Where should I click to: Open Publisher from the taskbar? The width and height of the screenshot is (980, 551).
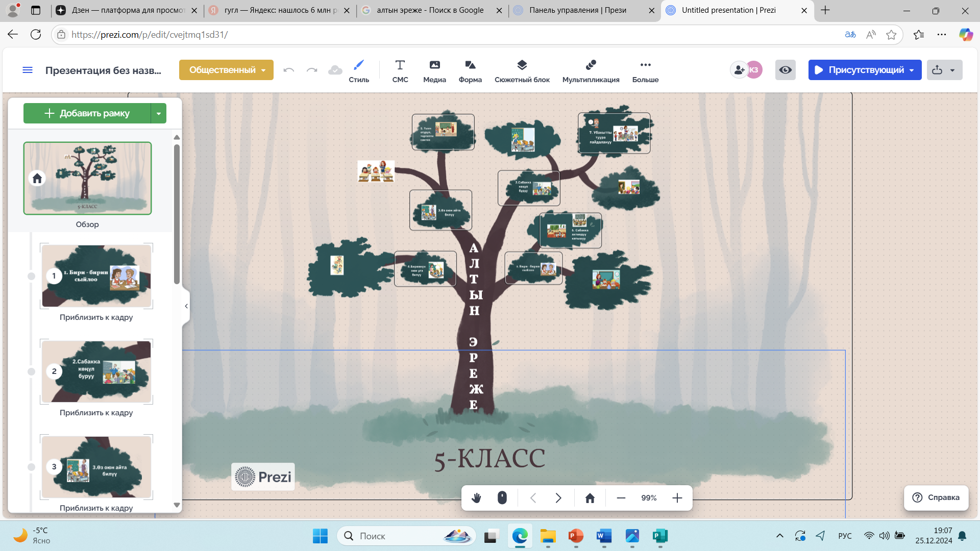[660, 536]
